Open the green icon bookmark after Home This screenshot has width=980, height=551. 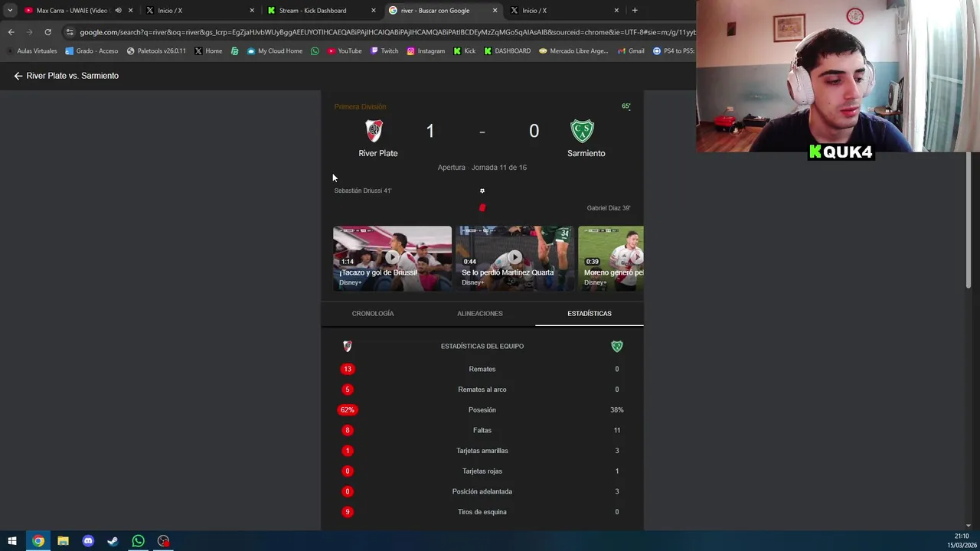tap(234, 51)
